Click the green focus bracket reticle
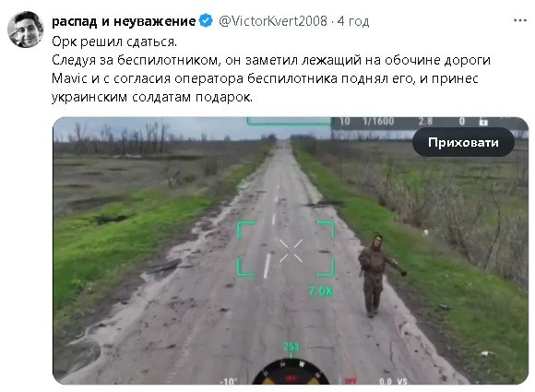Screen dimensions: 535x392 click(x=286, y=249)
